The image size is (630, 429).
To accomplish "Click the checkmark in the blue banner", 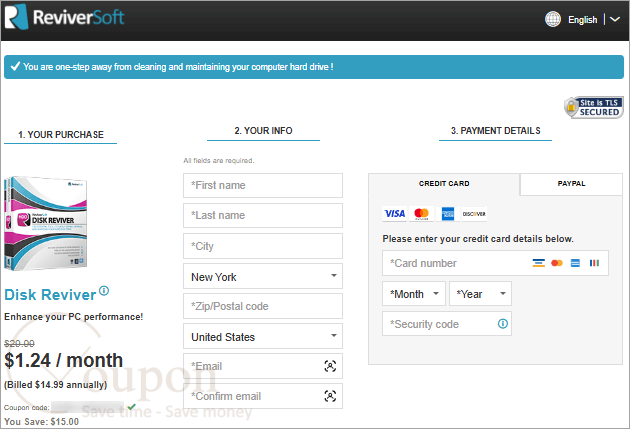I will (x=15, y=66).
